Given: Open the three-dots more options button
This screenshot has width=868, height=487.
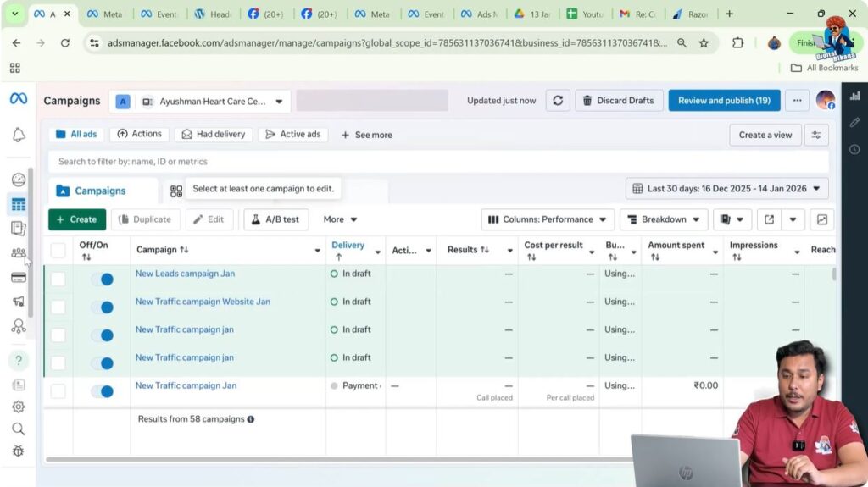Looking at the screenshot, I should 797,101.
